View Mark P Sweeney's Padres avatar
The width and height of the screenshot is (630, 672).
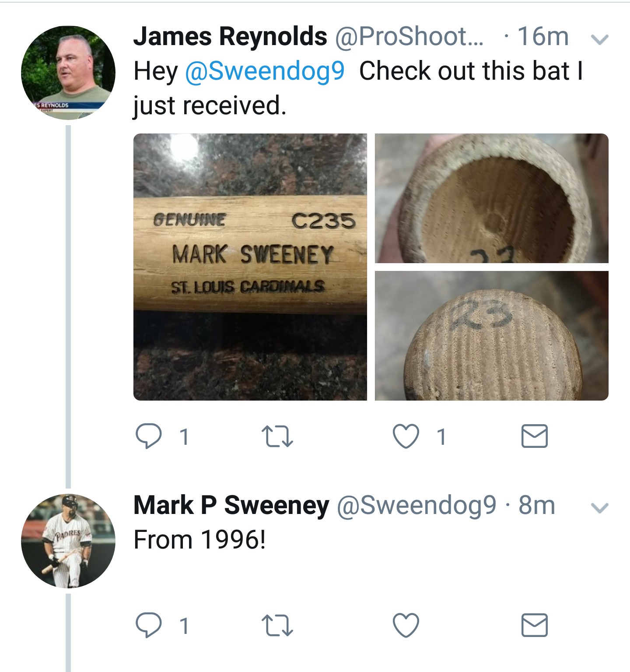(x=68, y=541)
